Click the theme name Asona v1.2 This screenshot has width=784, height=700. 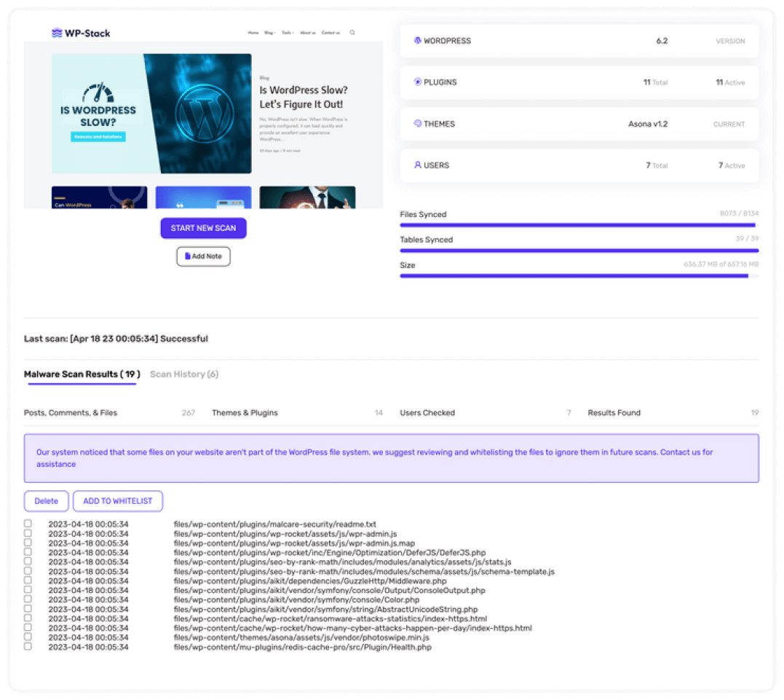coord(647,124)
